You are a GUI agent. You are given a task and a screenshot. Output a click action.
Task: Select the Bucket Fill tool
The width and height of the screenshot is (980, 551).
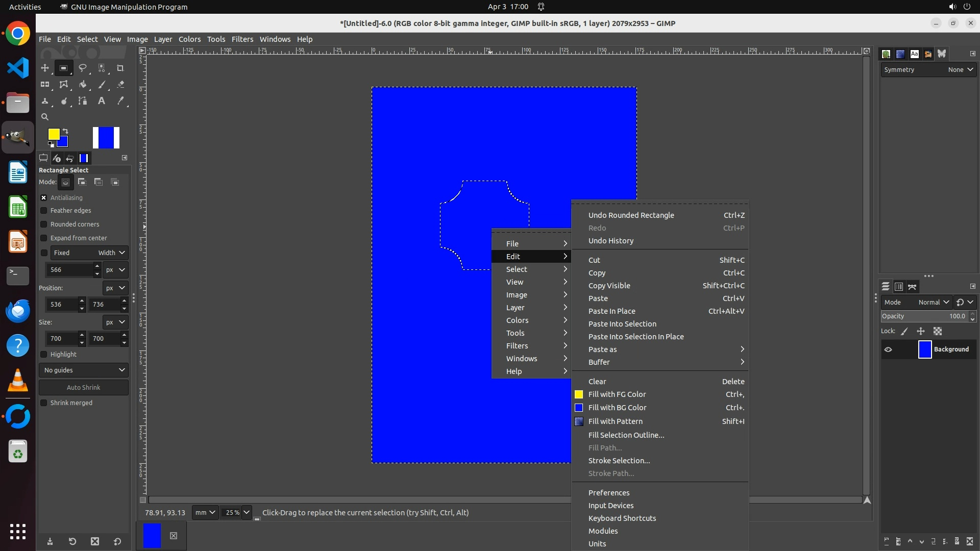pyautogui.click(x=82, y=85)
